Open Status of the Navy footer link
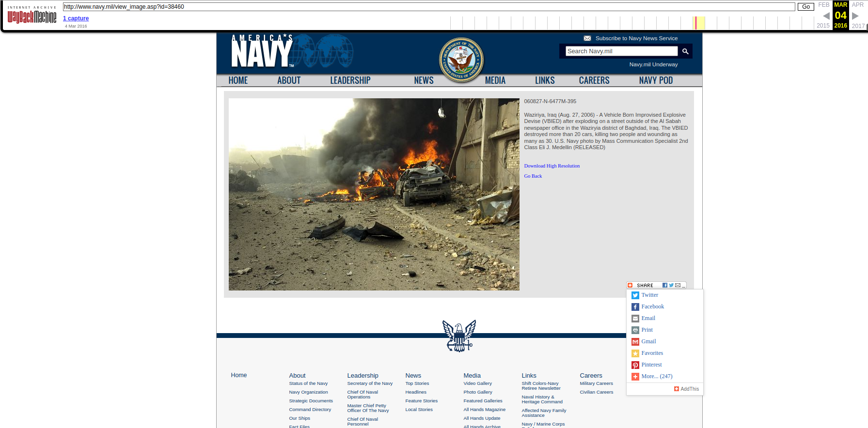 [x=308, y=383]
